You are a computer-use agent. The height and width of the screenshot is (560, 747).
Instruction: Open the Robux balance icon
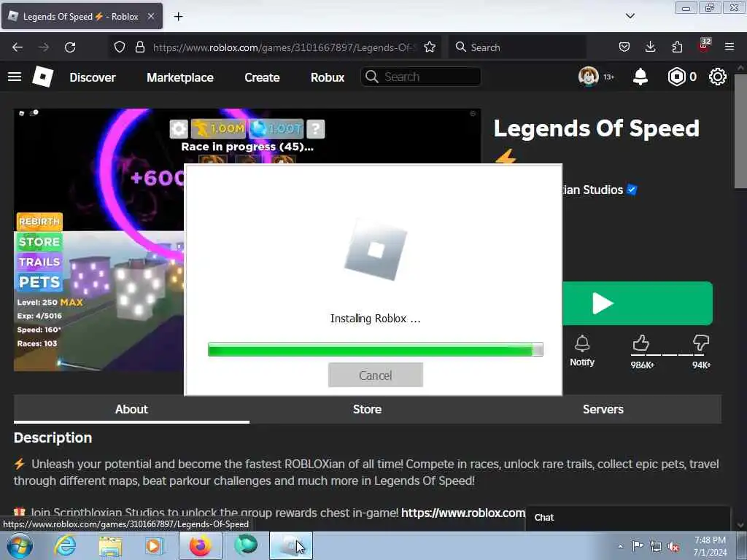coord(676,77)
